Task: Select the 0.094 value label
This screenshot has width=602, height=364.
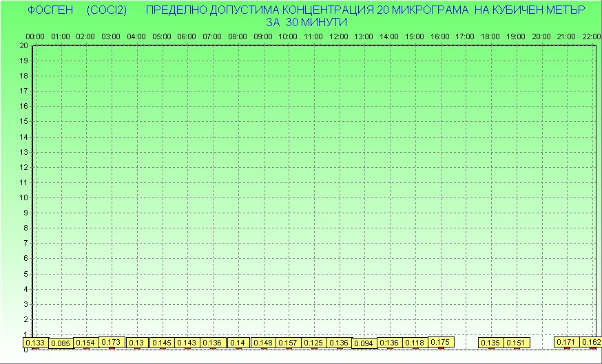Action: [364, 343]
